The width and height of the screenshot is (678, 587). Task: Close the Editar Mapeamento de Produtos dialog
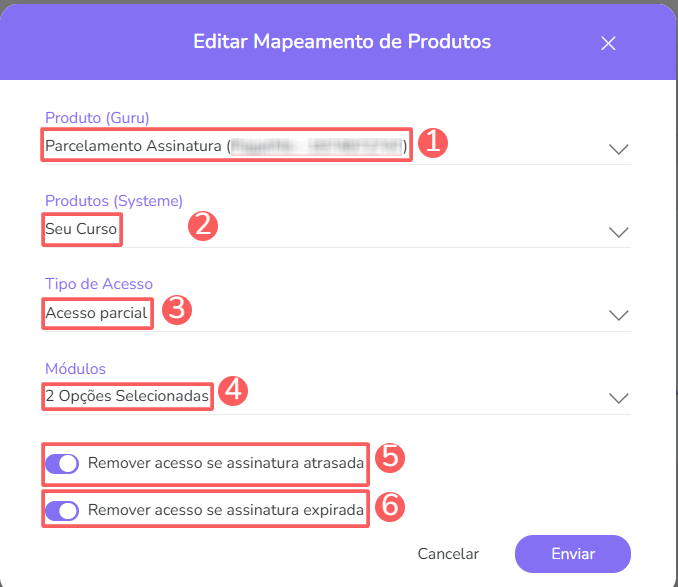[608, 43]
